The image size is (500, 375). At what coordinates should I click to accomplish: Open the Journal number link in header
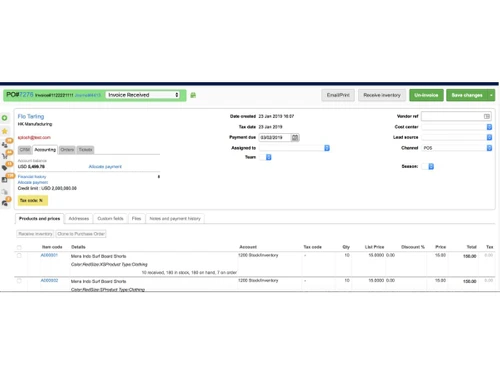87,95
